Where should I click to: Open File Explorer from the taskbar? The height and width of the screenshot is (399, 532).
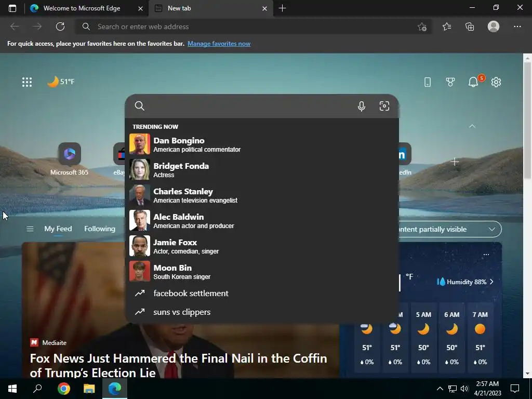pyautogui.click(x=89, y=389)
